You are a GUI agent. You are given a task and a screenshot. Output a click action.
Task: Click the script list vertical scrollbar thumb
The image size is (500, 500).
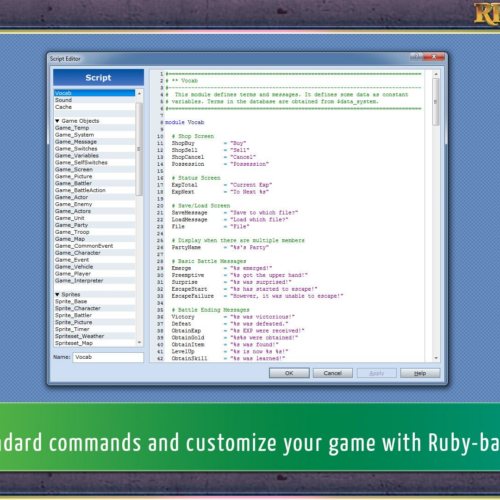coord(139,149)
